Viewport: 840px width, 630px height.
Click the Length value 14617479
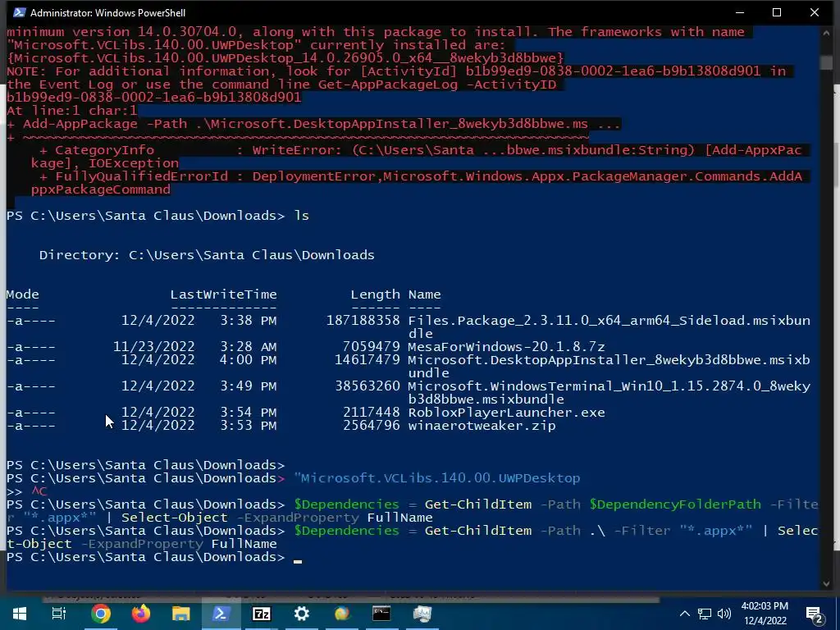point(367,360)
